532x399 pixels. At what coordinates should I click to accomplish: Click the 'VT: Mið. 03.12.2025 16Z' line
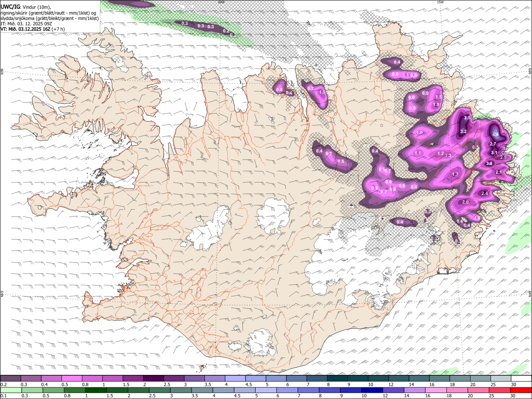pos(32,29)
